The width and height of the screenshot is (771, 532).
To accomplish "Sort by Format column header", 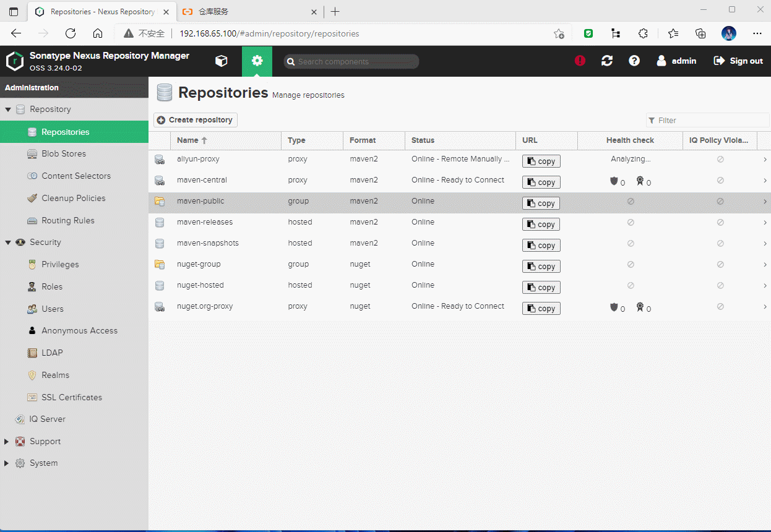I will pos(374,140).
